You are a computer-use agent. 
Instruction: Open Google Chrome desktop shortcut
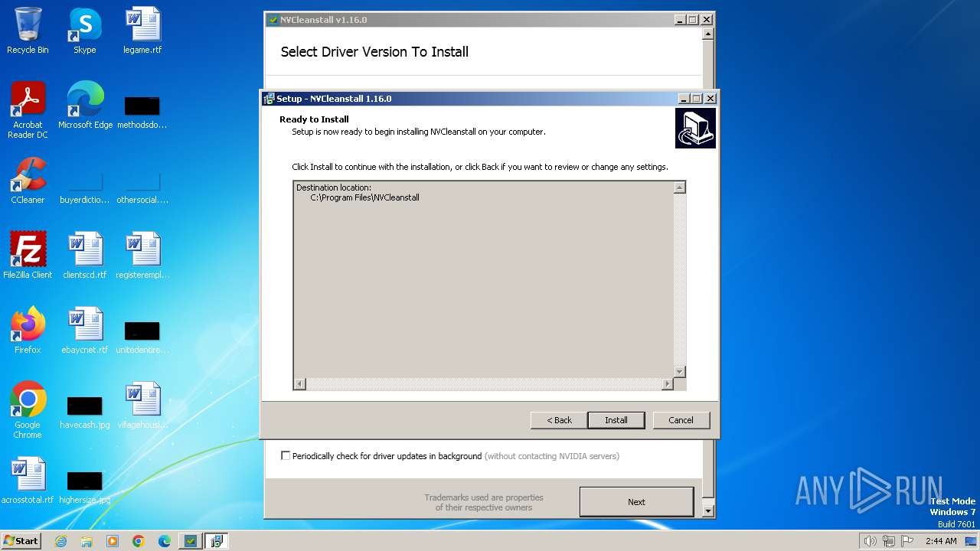(x=28, y=410)
